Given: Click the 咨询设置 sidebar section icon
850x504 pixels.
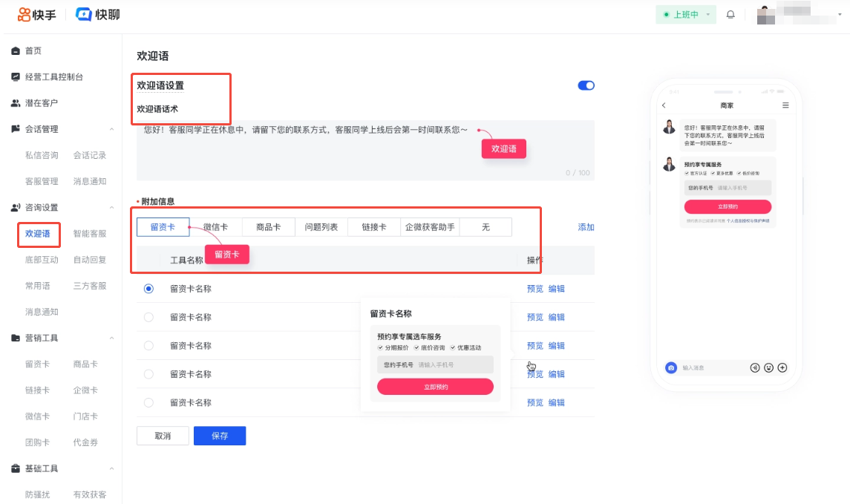Looking at the screenshot, I should tap(16, 207).
